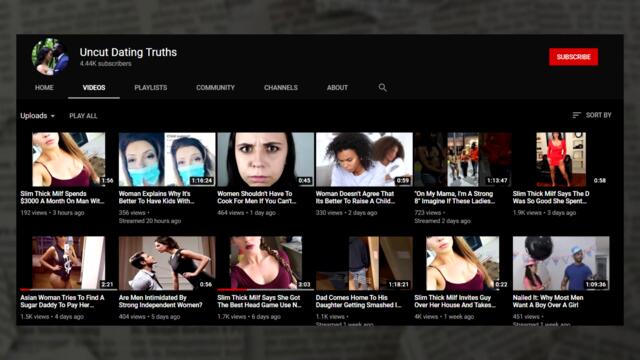Open thumbnail with 1:18:21 duration
640x360 pixels.
[364, 263]
